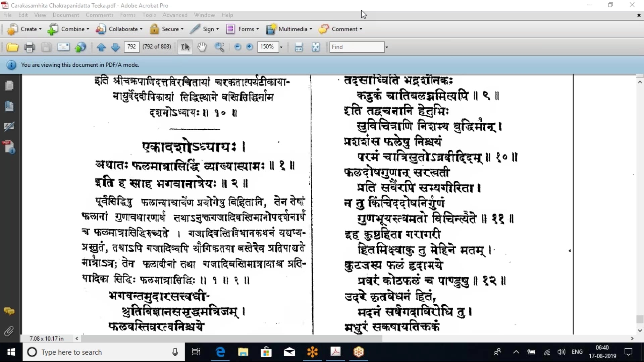644x362 pixels.
Task: Open the Pages panel in sidebar
Action: (x=9, y=86)
